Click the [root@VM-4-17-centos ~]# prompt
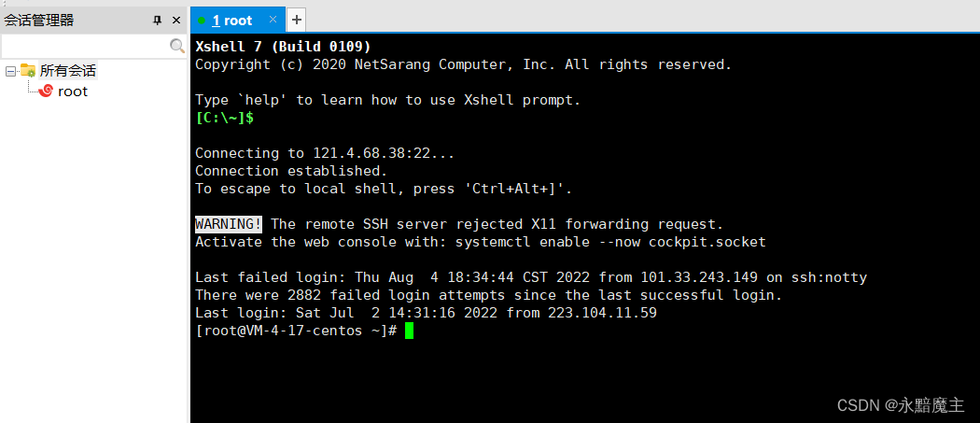980x423 pixels. coord(297,331)
